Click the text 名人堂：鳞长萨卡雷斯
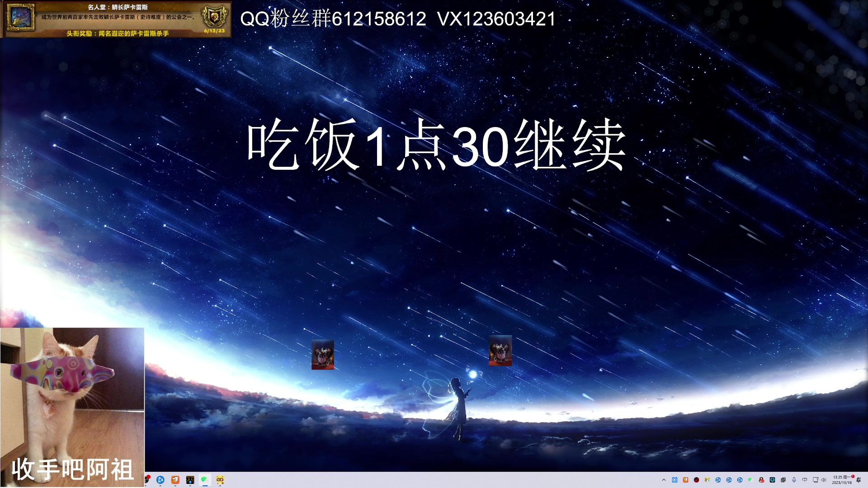Screen dimensions: 868x488 click(x=118, y=7)
